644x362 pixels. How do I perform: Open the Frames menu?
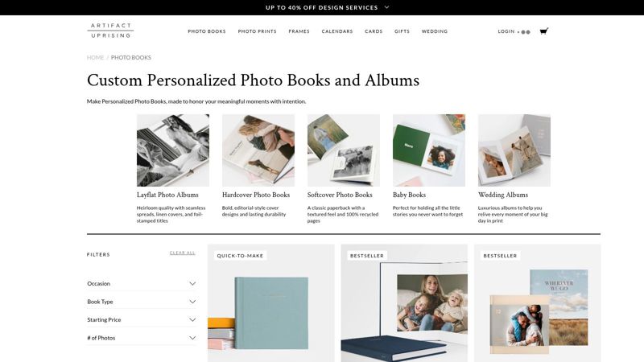pyautogui.click(x=299, y=31)
